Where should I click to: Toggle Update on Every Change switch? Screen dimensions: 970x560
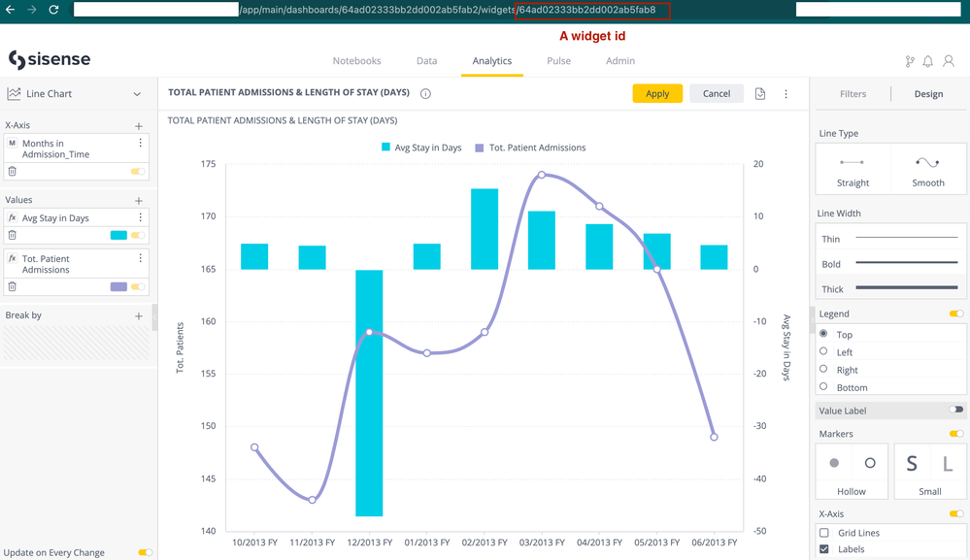(145, 552)
